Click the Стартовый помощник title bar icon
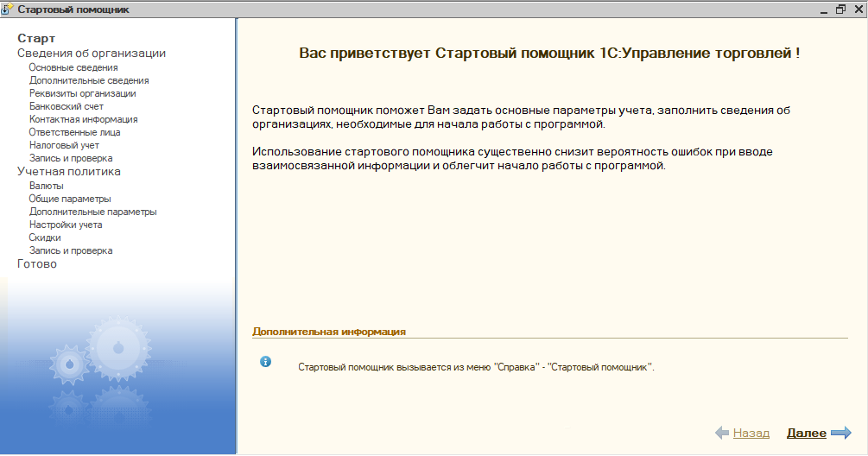This screenshot has height=456, width=868. (x=7, y=9)
